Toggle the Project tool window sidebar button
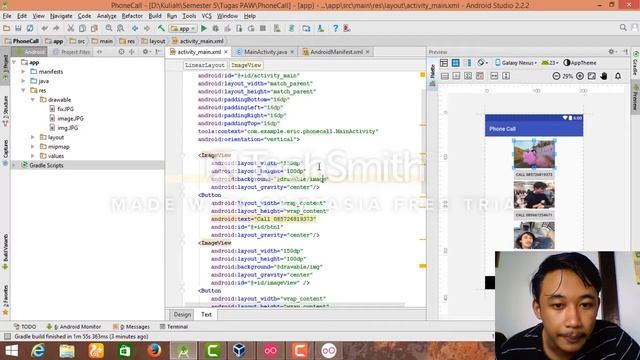This screenshot has height=360, width=640. pos(5,67)
